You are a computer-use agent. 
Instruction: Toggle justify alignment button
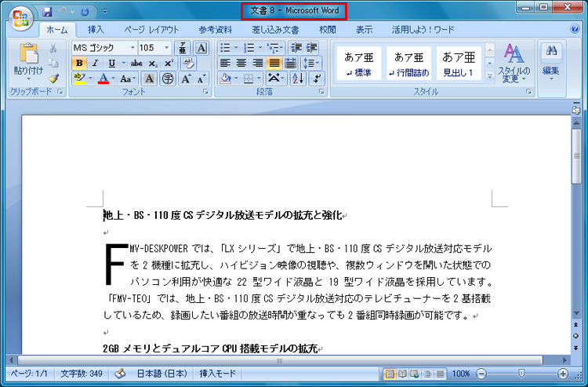274,63
